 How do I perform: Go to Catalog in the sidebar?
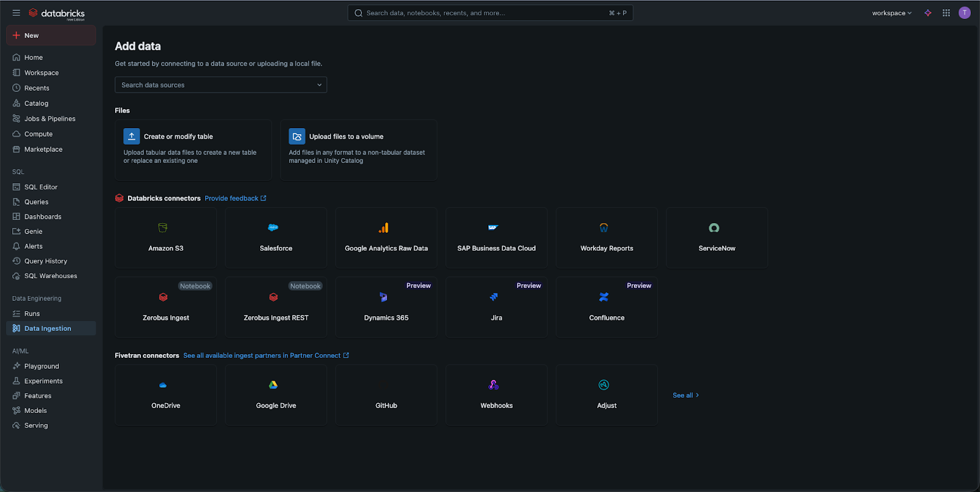[x=36, y=104]
